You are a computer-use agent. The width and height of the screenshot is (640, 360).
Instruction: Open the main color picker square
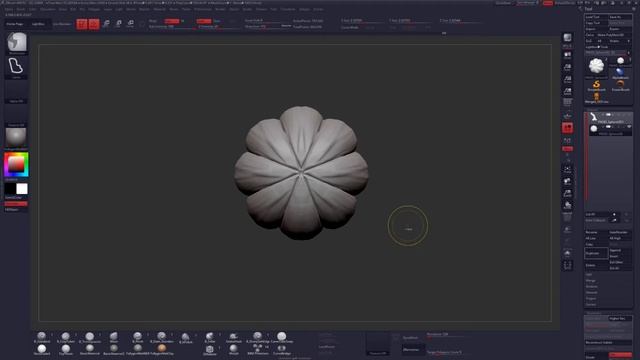point(16,164)
